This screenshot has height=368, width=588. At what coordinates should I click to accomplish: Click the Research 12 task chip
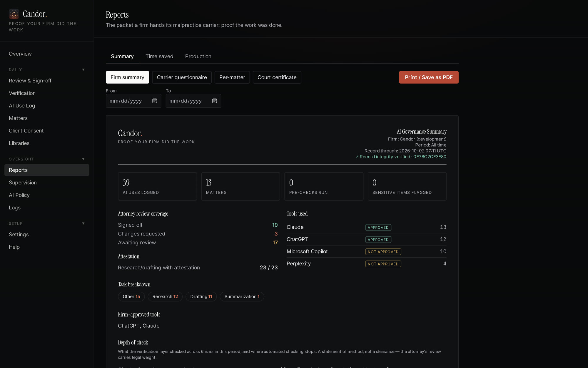(165, 297)
